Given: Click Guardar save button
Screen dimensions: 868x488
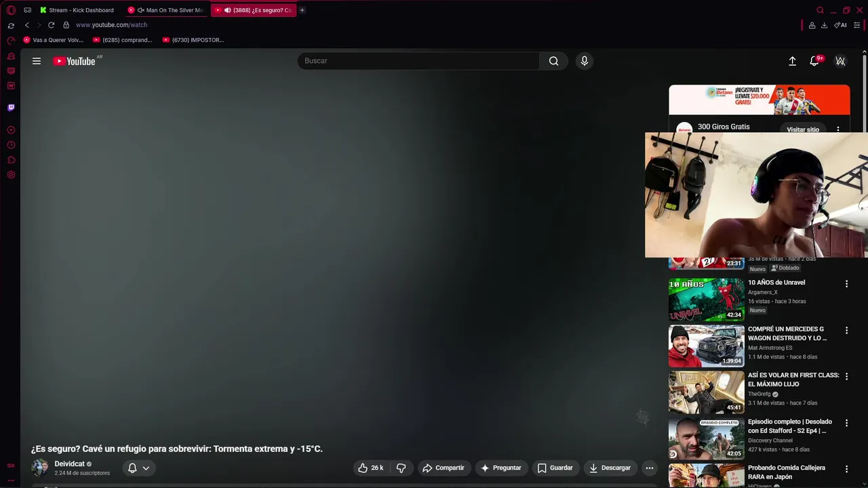Looking at the screenshot, I should point(555,468).
